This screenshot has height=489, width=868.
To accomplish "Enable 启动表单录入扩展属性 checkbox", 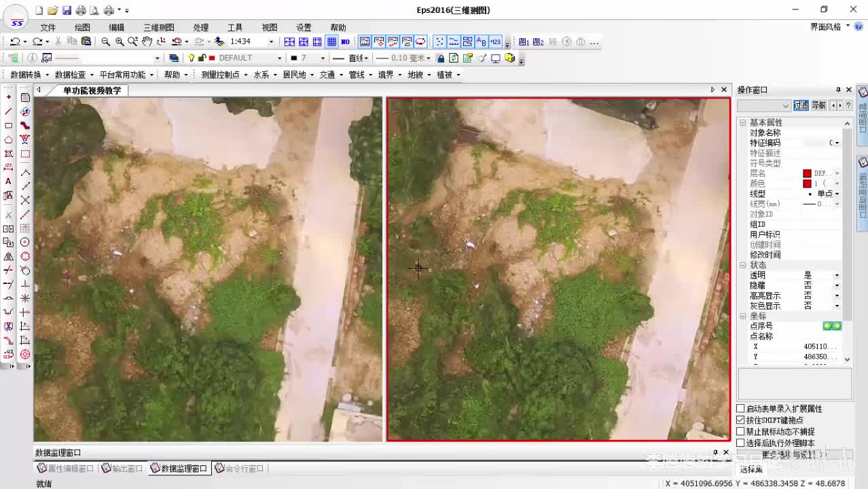I will (x=740, y=409).
